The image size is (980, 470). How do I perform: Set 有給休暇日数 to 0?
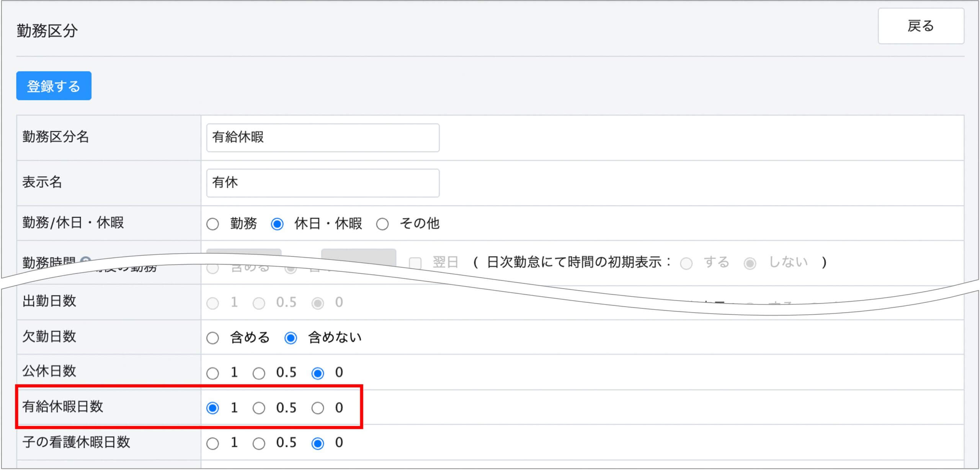317,408
